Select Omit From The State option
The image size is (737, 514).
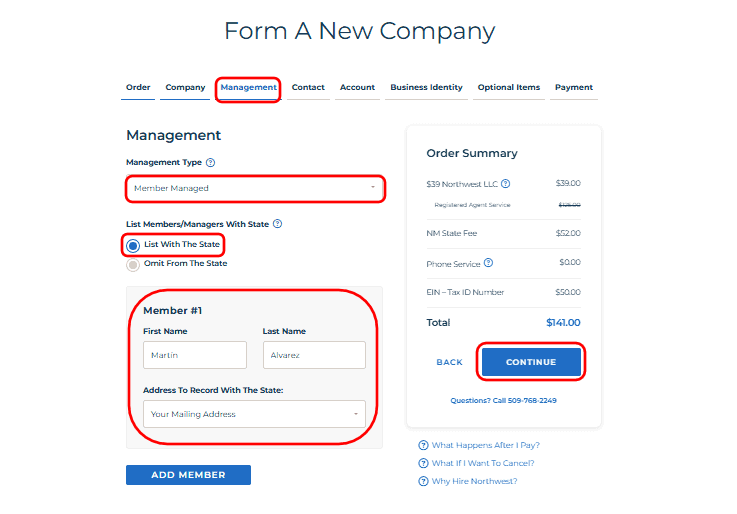click(x=133, y=264)
